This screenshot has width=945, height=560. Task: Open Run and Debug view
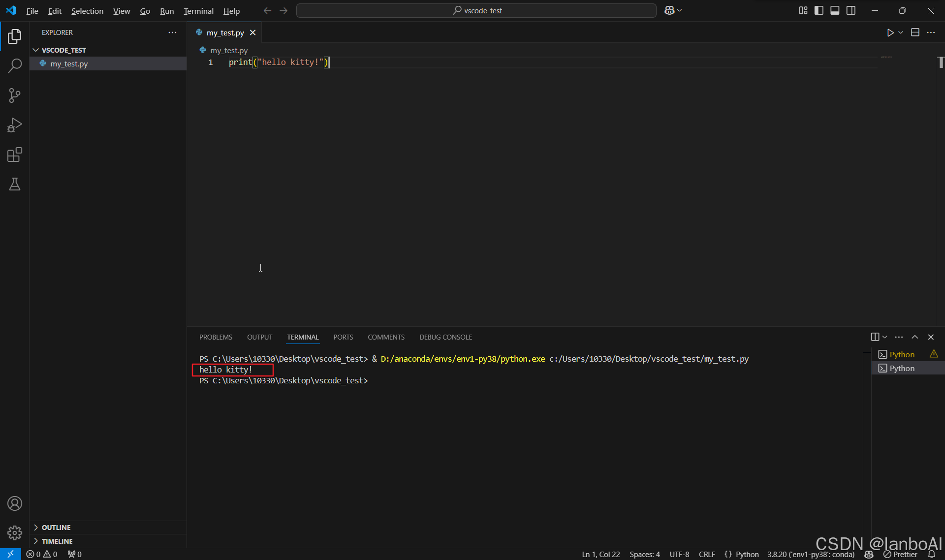click(15, 125)
